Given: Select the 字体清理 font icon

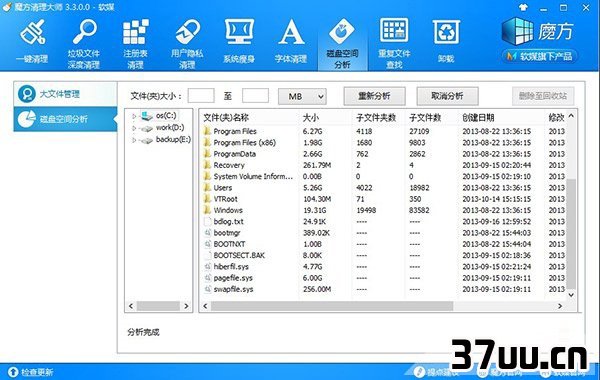Looking at the screenshot, I should point(291,32).
